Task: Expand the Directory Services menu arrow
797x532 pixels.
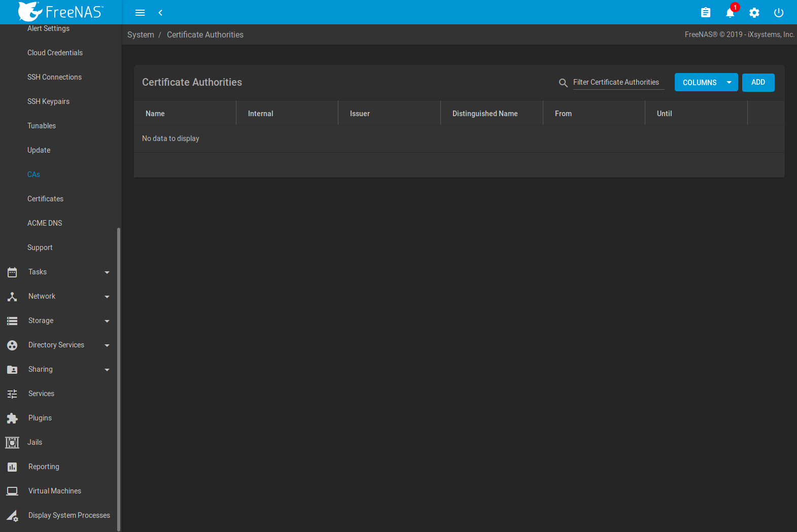Action: [107, 345]
